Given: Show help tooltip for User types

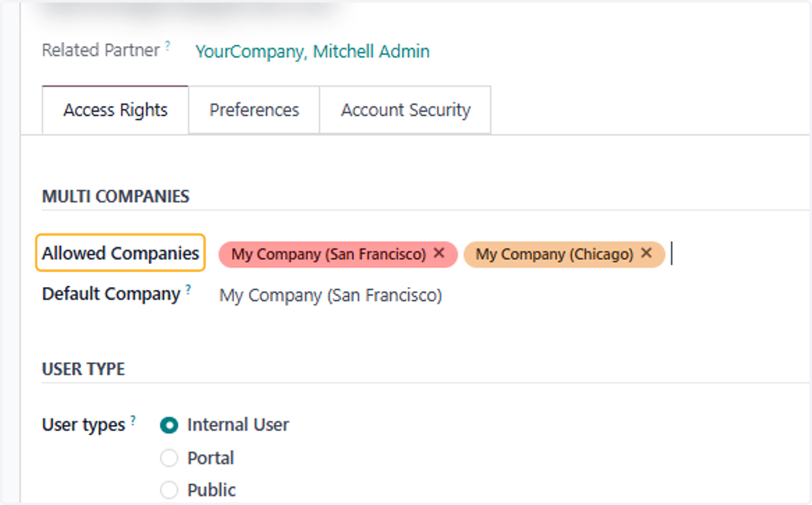Looking at the screenshot, I should point(133,420).
